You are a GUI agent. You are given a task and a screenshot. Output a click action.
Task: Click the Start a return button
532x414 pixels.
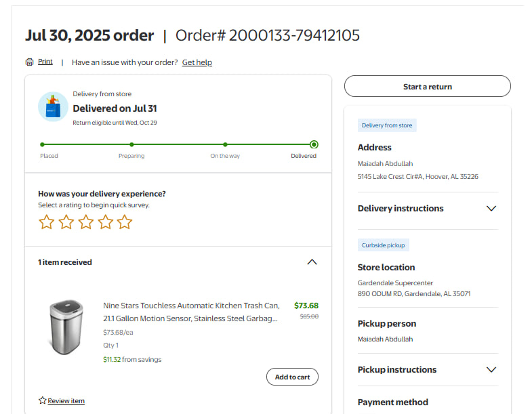[427, 87]
